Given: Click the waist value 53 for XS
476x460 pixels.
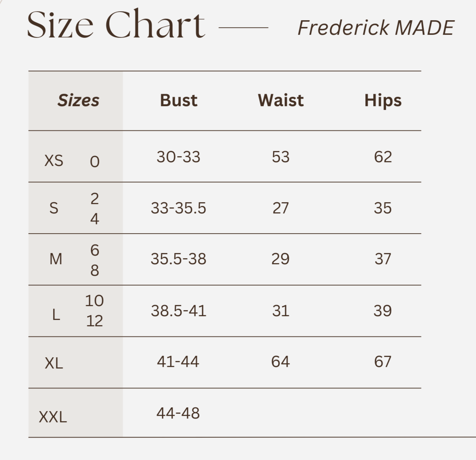Looking at the screenshot, I should [x=280, y=157].
